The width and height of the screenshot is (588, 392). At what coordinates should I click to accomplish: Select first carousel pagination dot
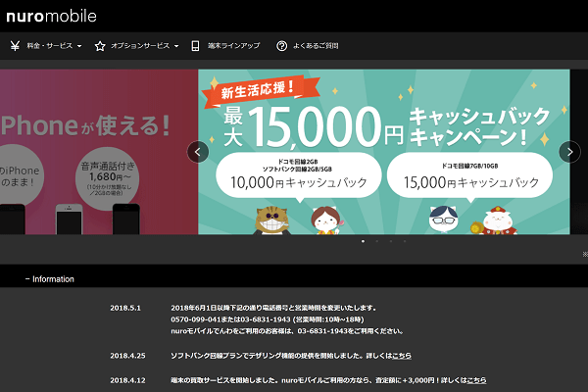click(363, 241)
